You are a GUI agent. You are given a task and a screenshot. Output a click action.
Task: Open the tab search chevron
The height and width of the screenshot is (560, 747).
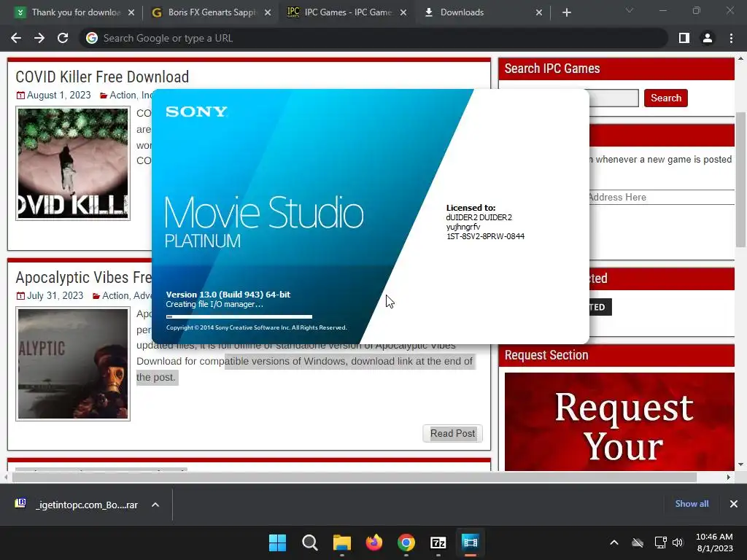[x=630, y=10]
